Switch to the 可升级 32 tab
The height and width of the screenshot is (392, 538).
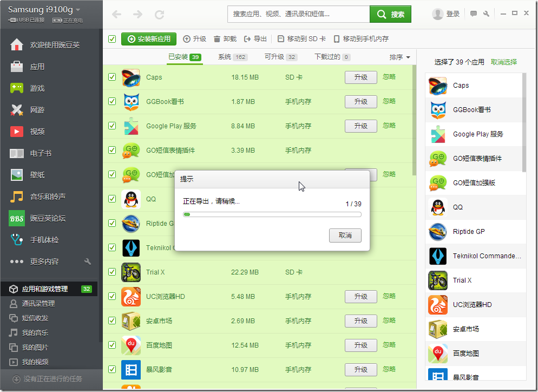pos(281,57)
